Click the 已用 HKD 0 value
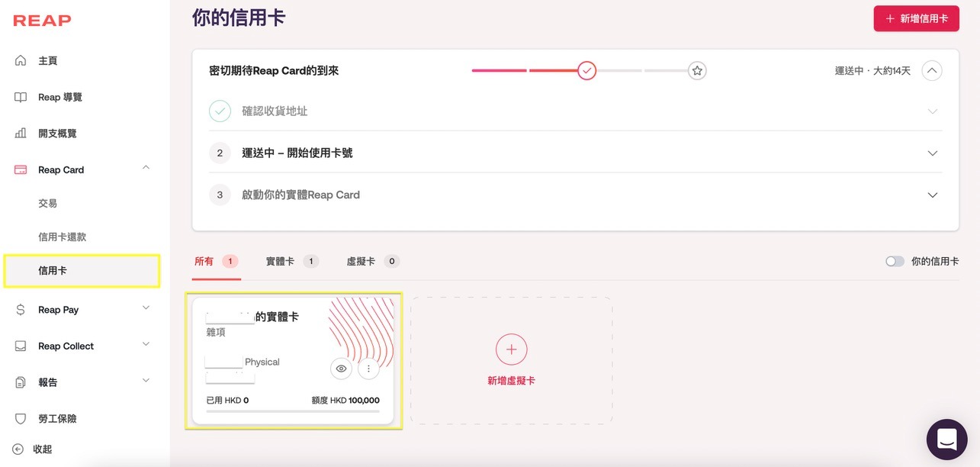This screenshot has height=467, width=980. (x=228, y=401)
